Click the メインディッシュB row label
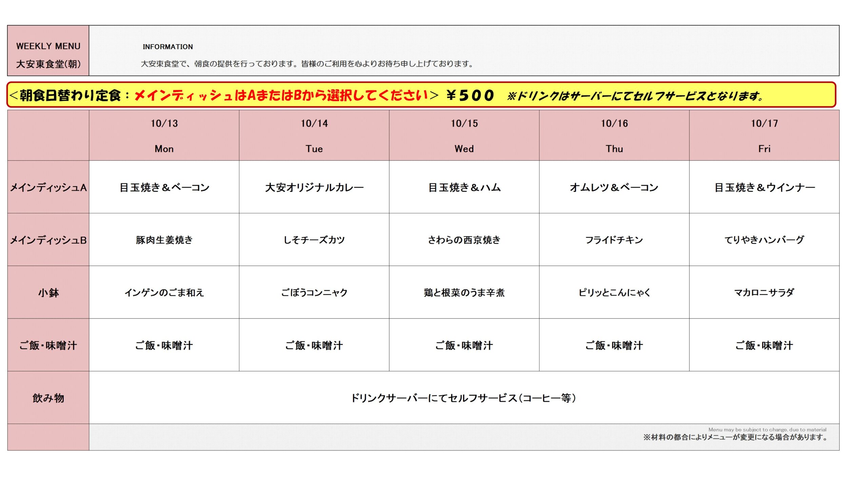The width and height of the screenshot is (868, 504). pos(48,240)
